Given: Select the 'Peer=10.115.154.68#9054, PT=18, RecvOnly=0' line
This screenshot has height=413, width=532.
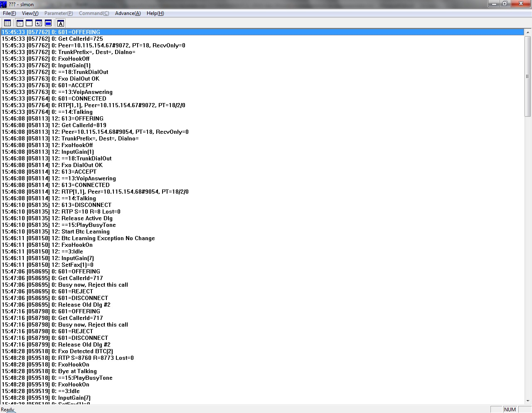Looking at the screenshot, I should tap(262, 132).
